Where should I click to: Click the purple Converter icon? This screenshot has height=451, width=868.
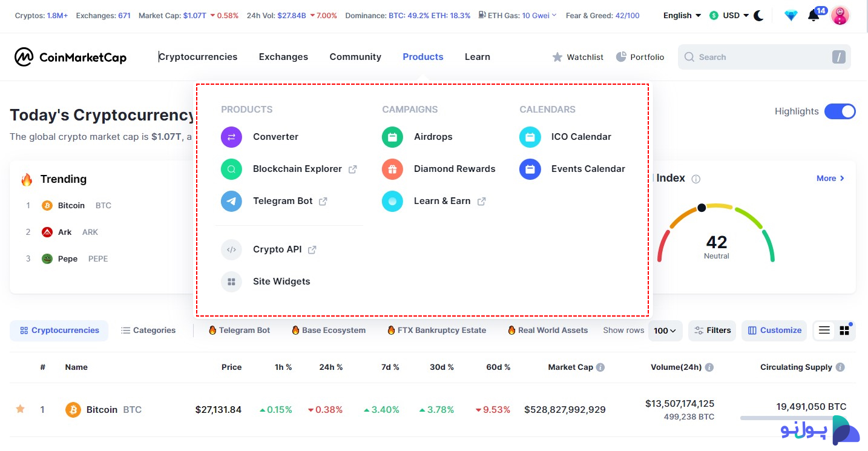click(x=231, y=137)
